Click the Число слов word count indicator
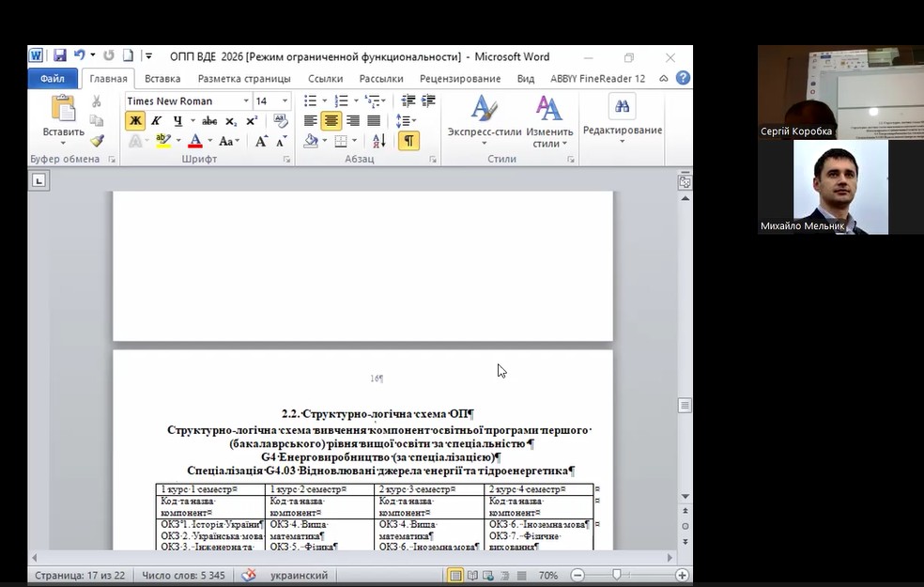924x587 pixels. [x=183, y=575]
